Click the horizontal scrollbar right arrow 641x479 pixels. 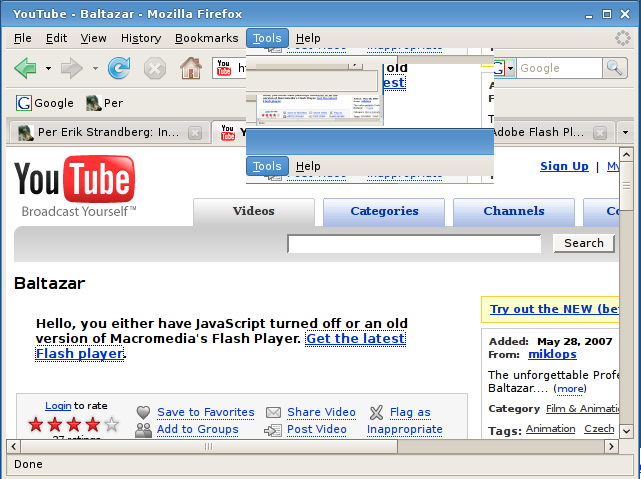point(612,446)
